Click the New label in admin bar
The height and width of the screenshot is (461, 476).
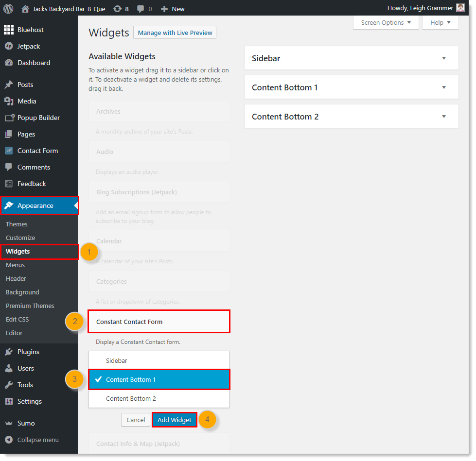click(178, 9)
